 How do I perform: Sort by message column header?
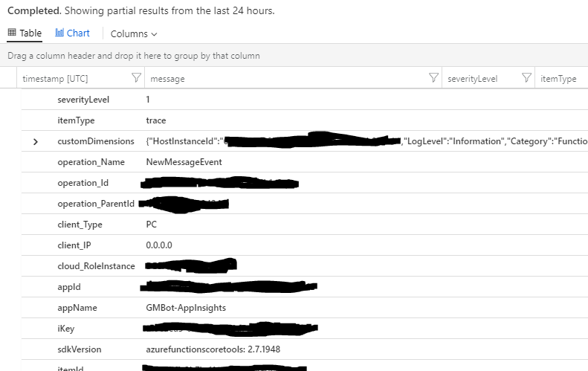click(x=167, y=79)
